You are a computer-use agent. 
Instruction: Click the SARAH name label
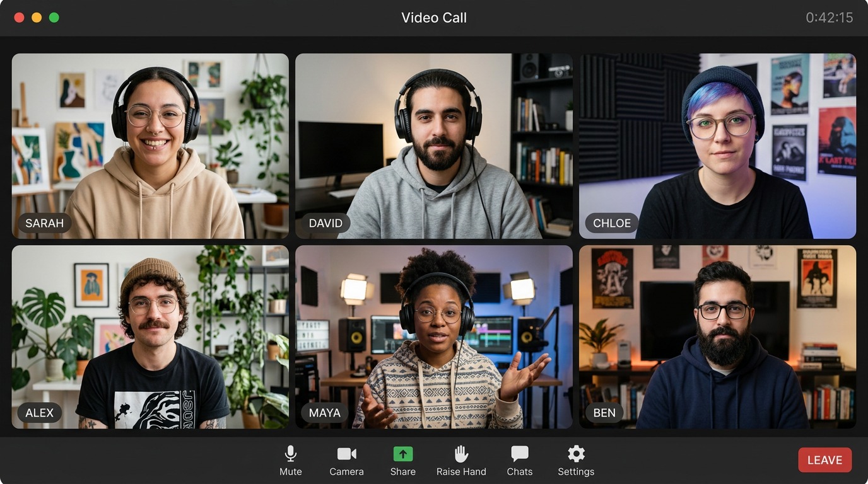44,223
